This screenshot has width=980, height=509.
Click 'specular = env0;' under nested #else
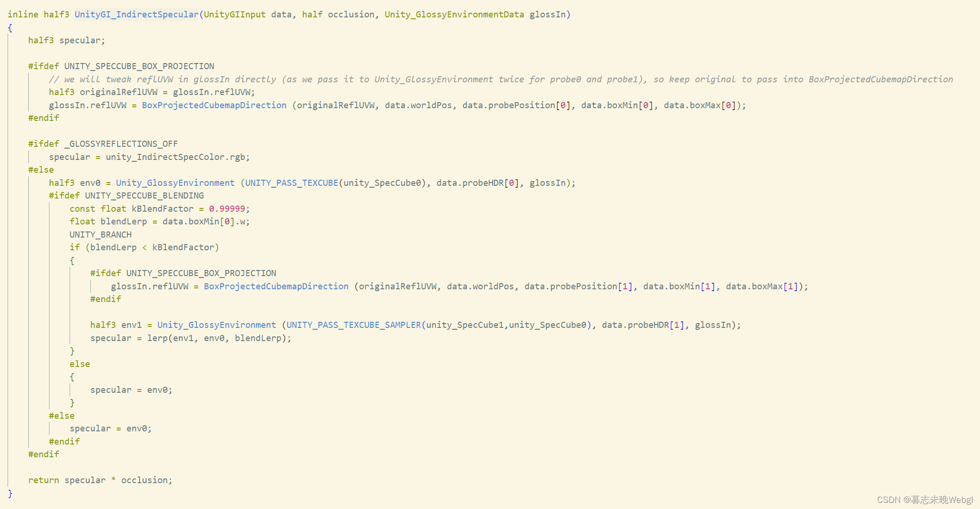coord(111,429)
